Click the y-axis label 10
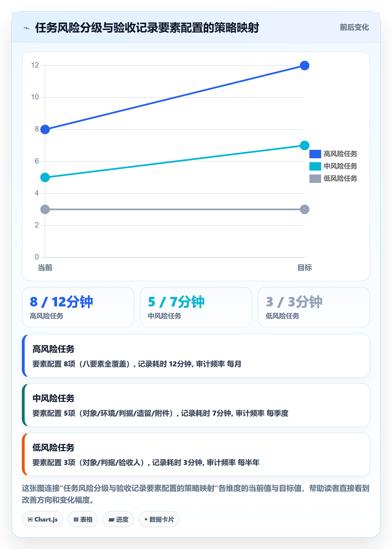This screenshot has height=549, width=392. (35, 97)
